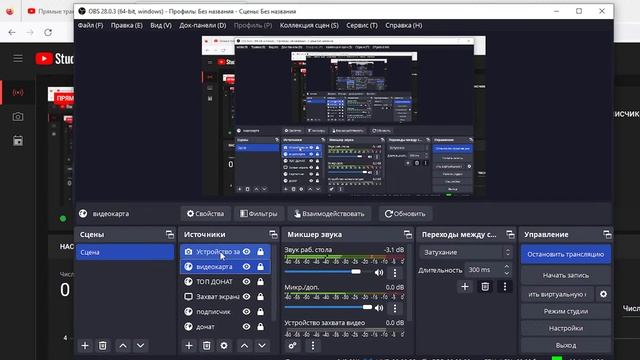Open Свойства of selected source
640x360 pixels.
pyautogui.click(x=205, y=213)
